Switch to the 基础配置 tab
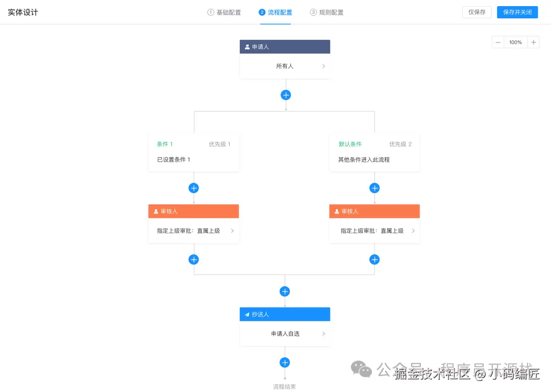This screenshot has width=551, height=392. click(x=224, y=12)
